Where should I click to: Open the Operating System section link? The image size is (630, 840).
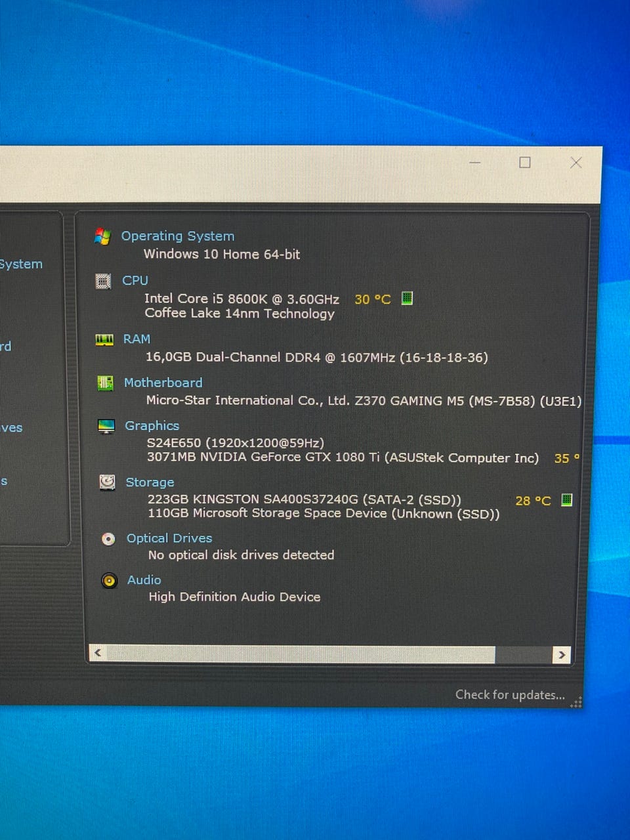(178, 236)
